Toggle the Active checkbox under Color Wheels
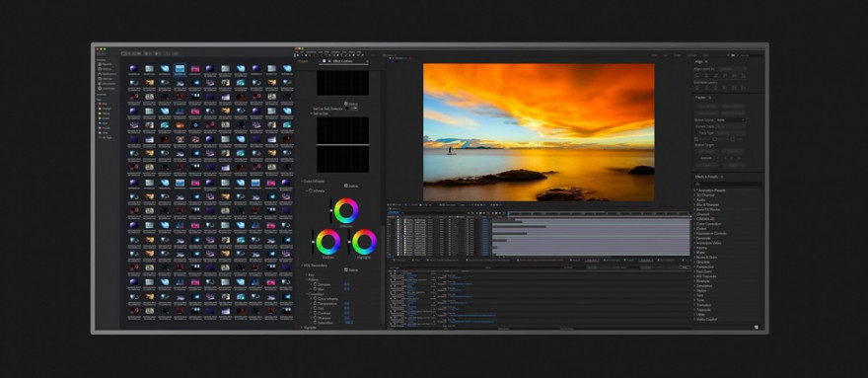The image size is (868, 378). (x=346, y=186)
